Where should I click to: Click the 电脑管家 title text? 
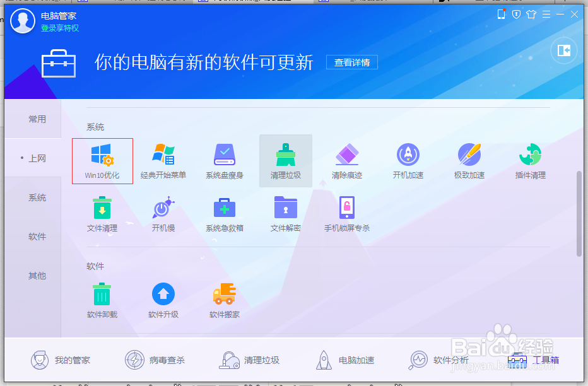coord(59,16)
